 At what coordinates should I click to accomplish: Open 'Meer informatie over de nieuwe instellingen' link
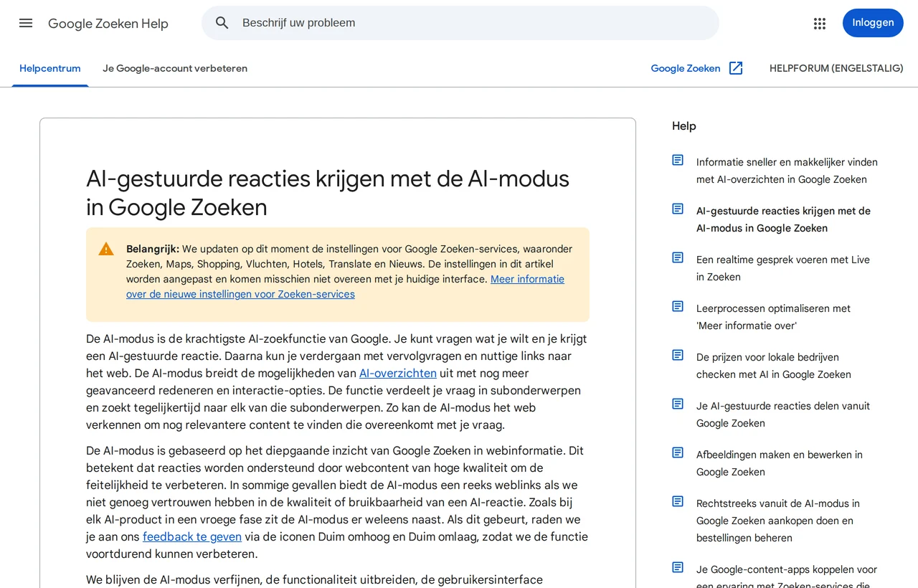tap(345, 287)
